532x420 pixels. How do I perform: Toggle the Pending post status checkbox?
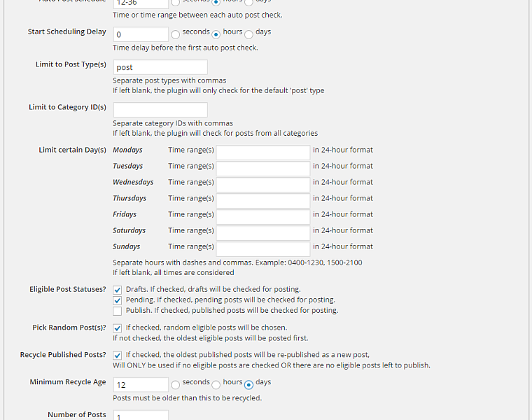click(118, 300)
